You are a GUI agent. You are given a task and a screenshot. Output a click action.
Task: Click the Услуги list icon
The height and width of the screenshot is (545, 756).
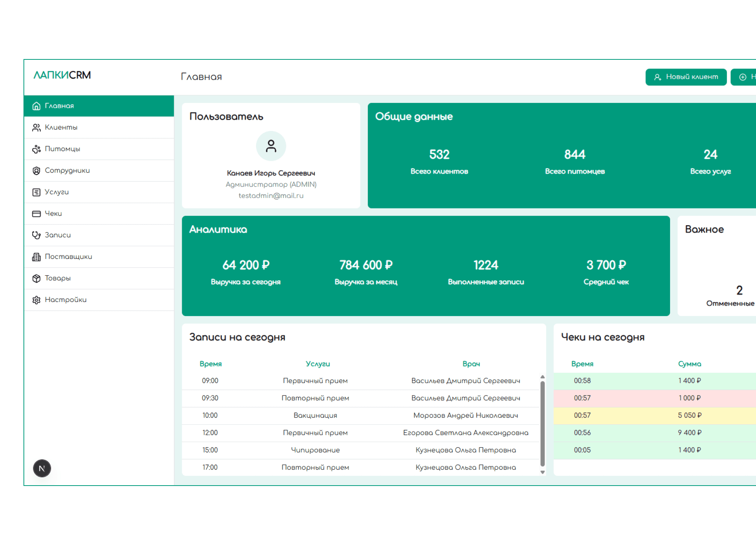[x=36, y=192]
